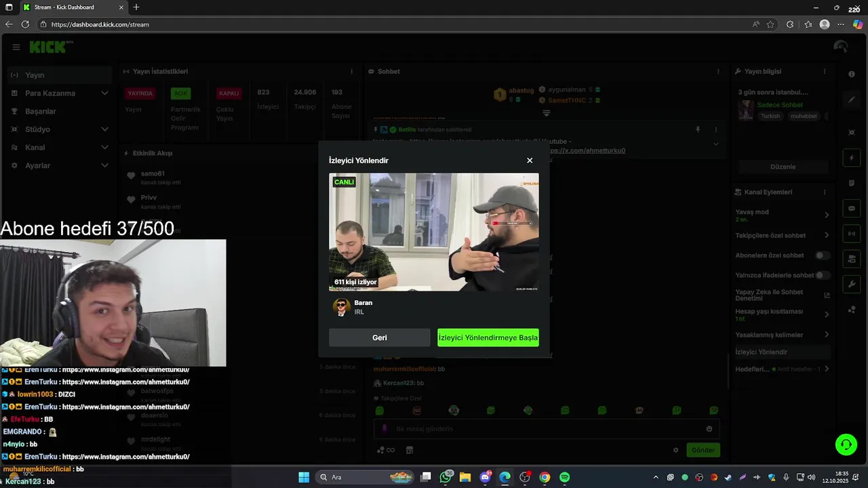The width and height of the screenshot is (868, 488).
Task: Reload the dashboard page
Action: (x=25, y=24)
